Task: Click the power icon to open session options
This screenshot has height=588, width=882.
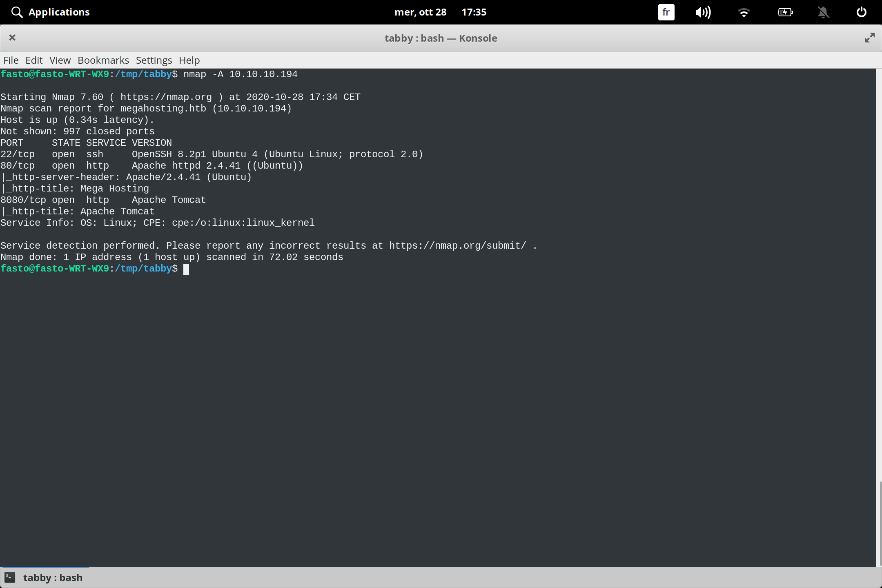Action: coord(861,12)
